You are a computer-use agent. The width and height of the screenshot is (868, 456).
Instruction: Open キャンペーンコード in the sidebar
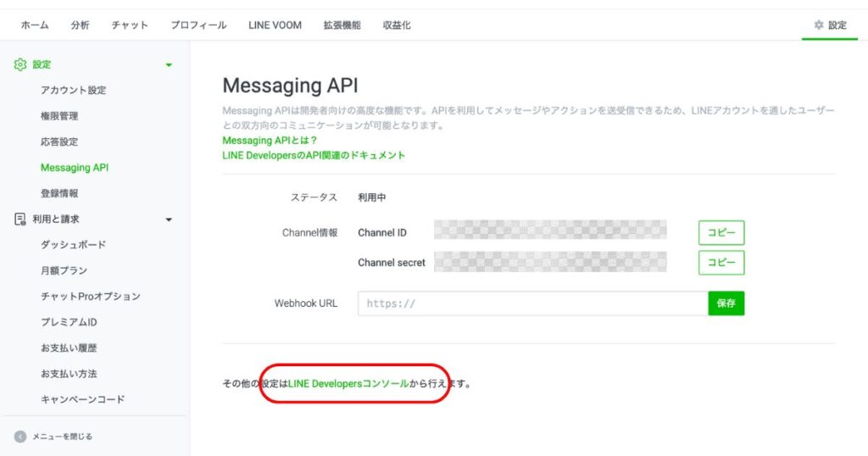[82, 399]
